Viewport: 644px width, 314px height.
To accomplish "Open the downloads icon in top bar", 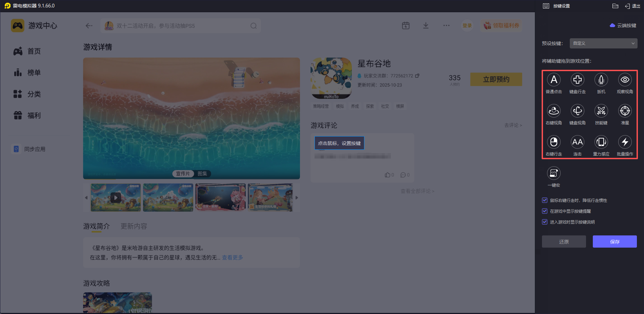I will pos(426,25).
